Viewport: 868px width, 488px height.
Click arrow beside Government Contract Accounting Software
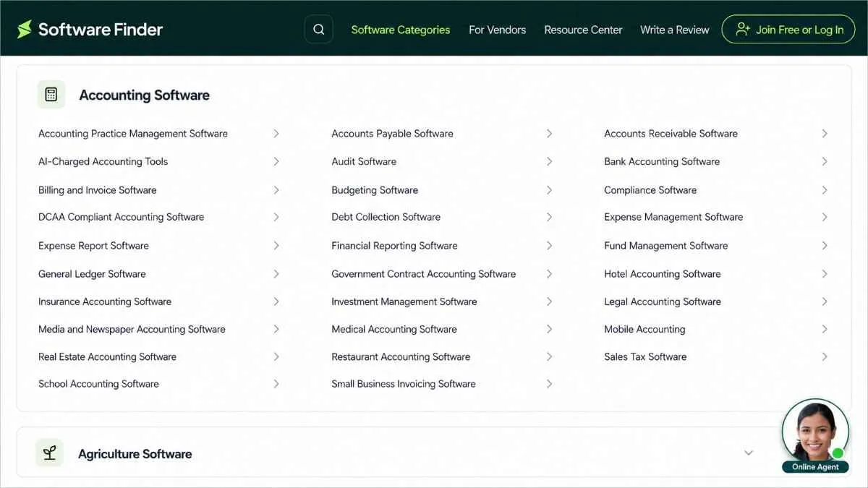pos(550,274)
